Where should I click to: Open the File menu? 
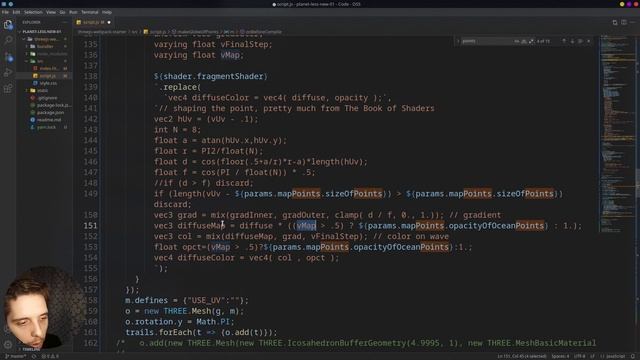tap(5, 12)
